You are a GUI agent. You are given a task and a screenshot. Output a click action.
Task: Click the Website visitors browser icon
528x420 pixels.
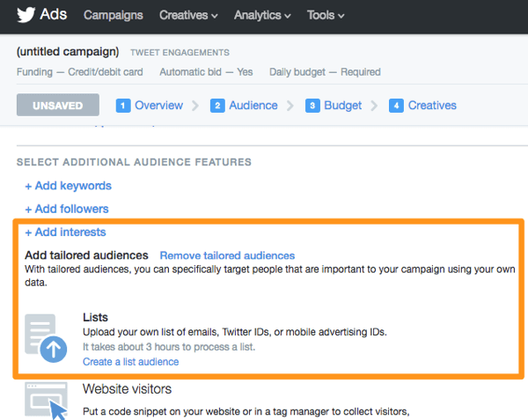(x=46, y=401)
